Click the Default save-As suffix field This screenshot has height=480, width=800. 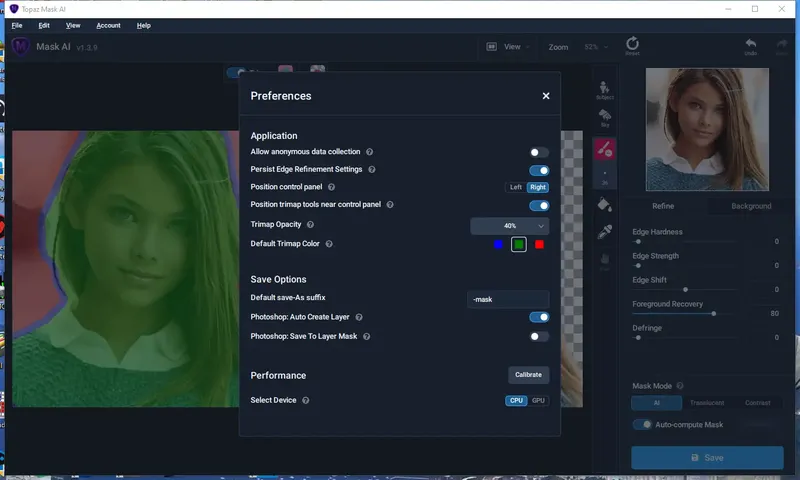tap(508, 299)
